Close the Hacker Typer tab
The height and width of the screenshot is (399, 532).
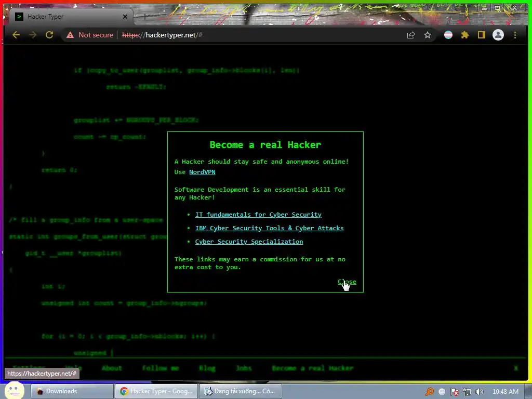click(x=125, y=17)
